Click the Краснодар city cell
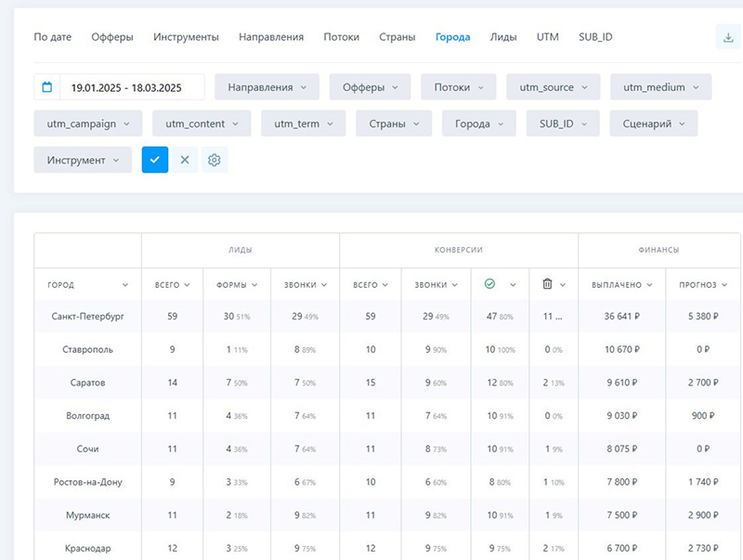Image resolution: width=743 pixels, height=560 pixels. pyautogui.click(x=87, y=548)
